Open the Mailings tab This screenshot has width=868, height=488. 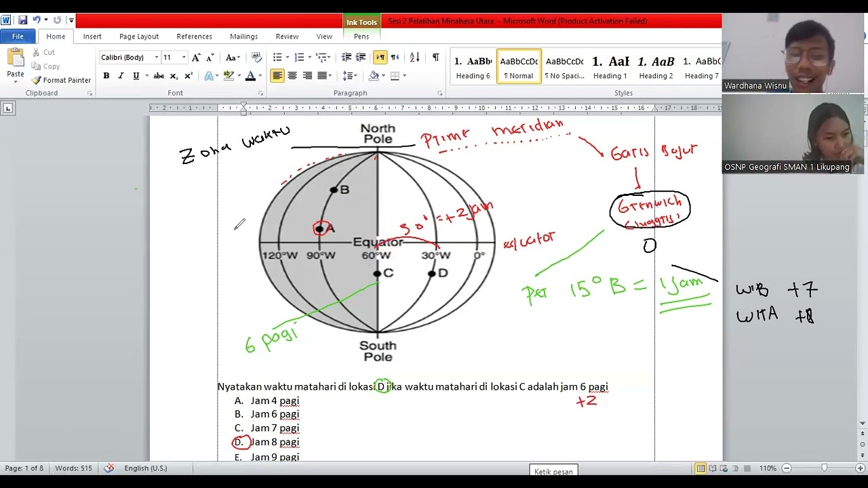(243, 37)
